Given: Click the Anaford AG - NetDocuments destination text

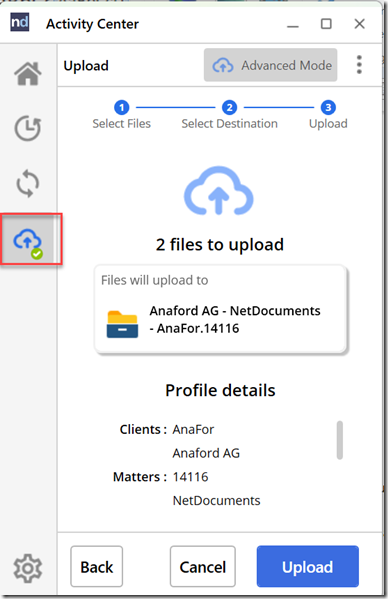Looking at the screenshot, I should point(234,319).
